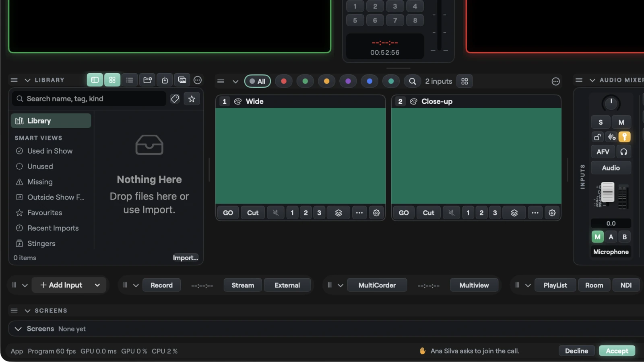Unmute the Wide input speaker toggle
Image resolution: width=644 pixels, height=362 pixels.
pos(276,213)
